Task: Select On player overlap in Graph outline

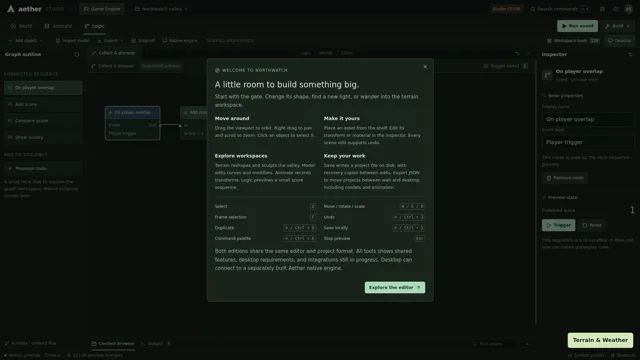Action: point(43,88)
